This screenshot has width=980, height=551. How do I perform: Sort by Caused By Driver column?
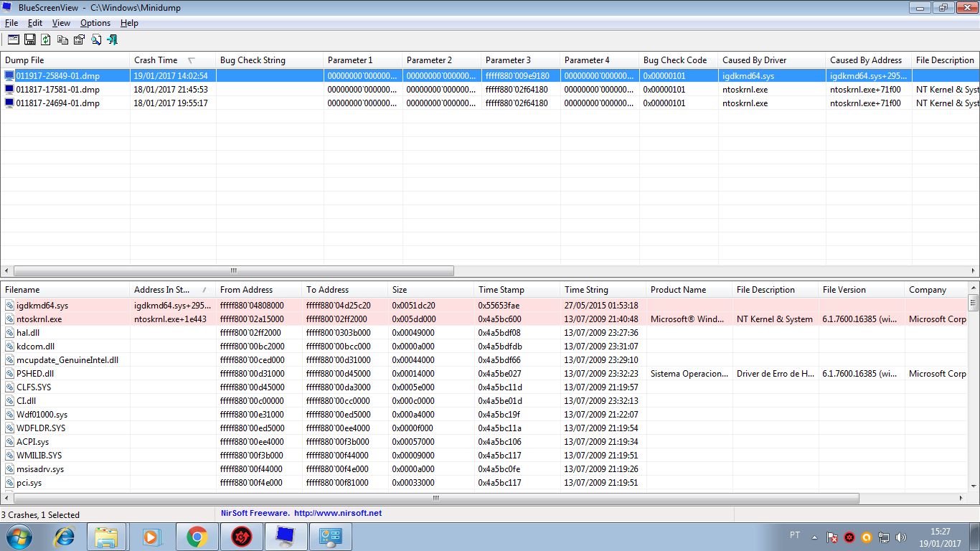(x=772, y=60)
